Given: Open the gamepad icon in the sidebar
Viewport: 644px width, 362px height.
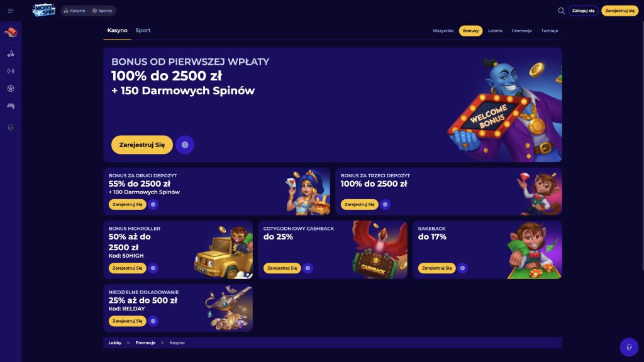Looking at the screenshot, I should pos(11,106).
